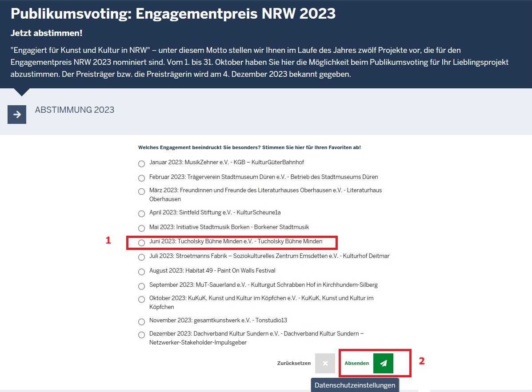Select März 2023 Literaturhaus Oberhausen radio button

tap(141, 191)
